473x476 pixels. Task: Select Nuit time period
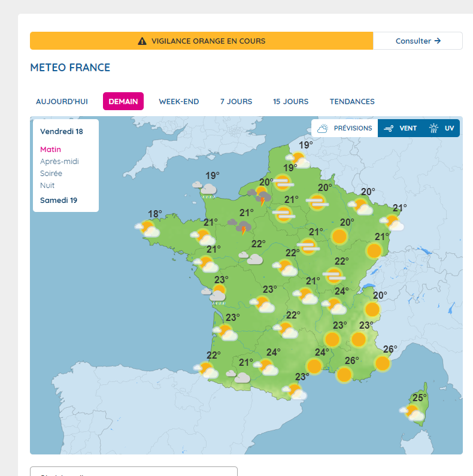[47, 186]
